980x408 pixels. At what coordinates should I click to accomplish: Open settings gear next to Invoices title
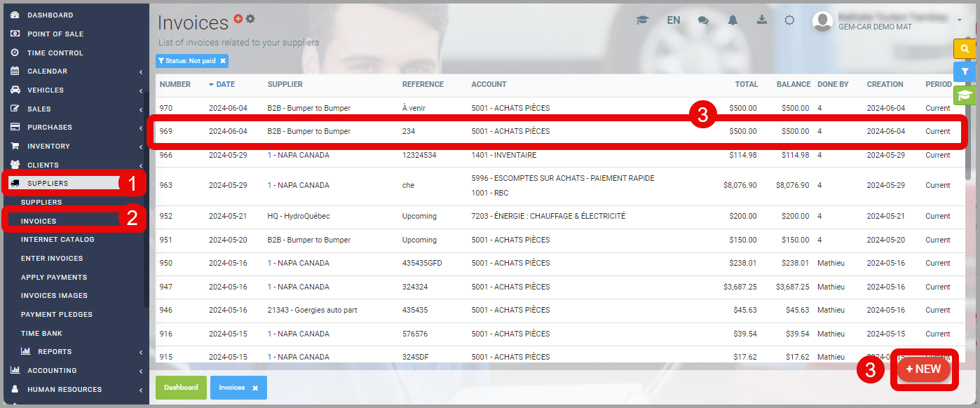(x=250, y=18)
